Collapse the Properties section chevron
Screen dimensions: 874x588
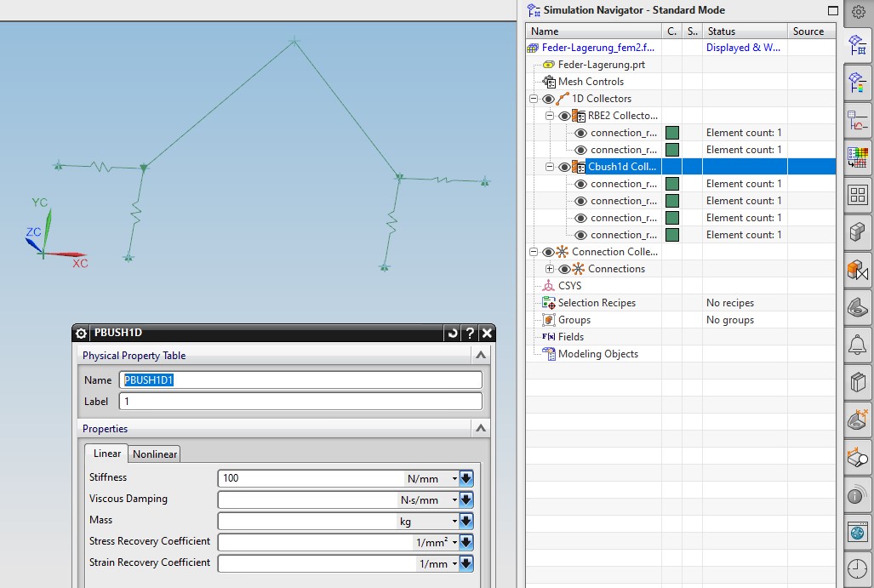(x=481, y=428)
